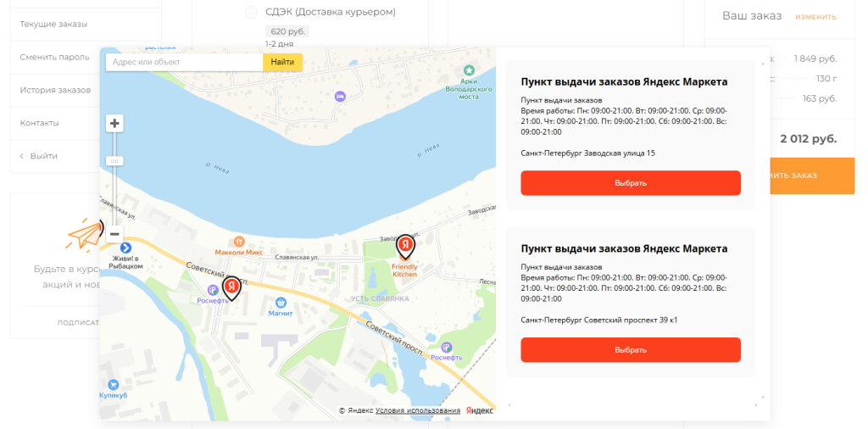Click the Арки Володарского моста landmark icon
The image size is (868, 429).
point(469,70)
